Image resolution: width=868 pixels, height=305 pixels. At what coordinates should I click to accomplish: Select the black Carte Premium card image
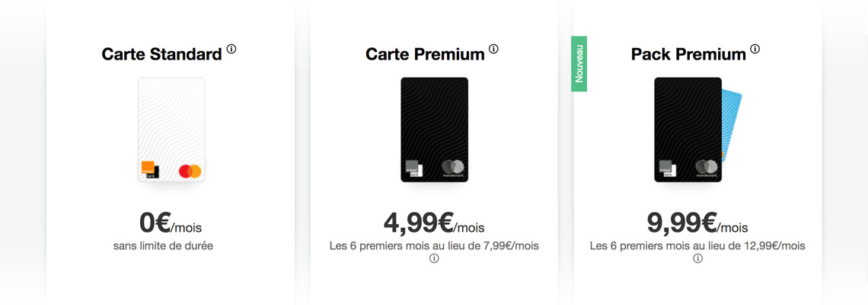[435, 130]
